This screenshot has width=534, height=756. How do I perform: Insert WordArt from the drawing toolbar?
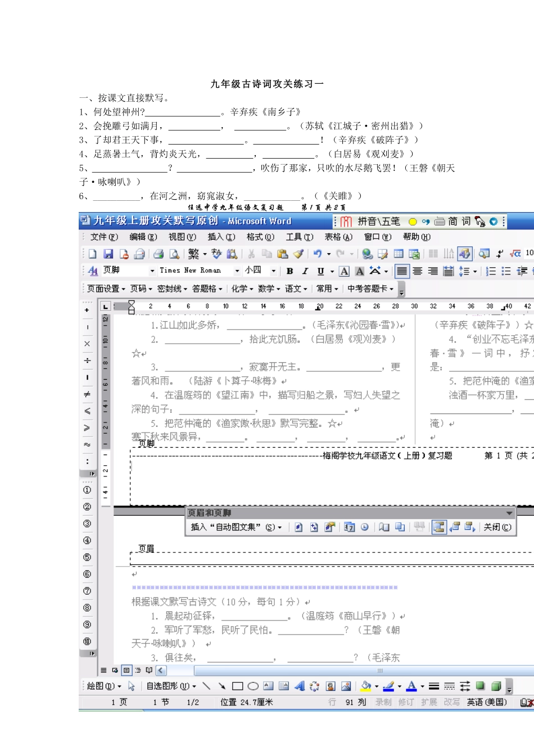pyautogui.click(x=300, y=686)
